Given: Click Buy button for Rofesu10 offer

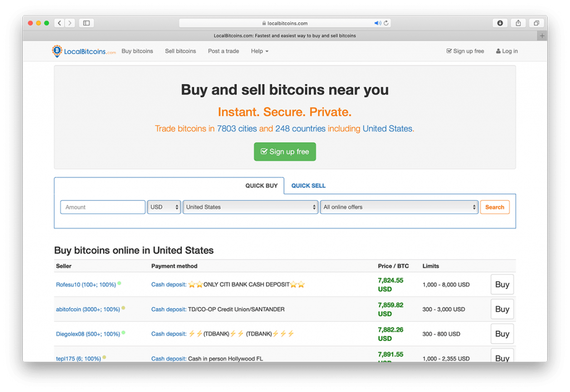Looking at the screenshot, I should pyautogui.click(x=502, y=285).
